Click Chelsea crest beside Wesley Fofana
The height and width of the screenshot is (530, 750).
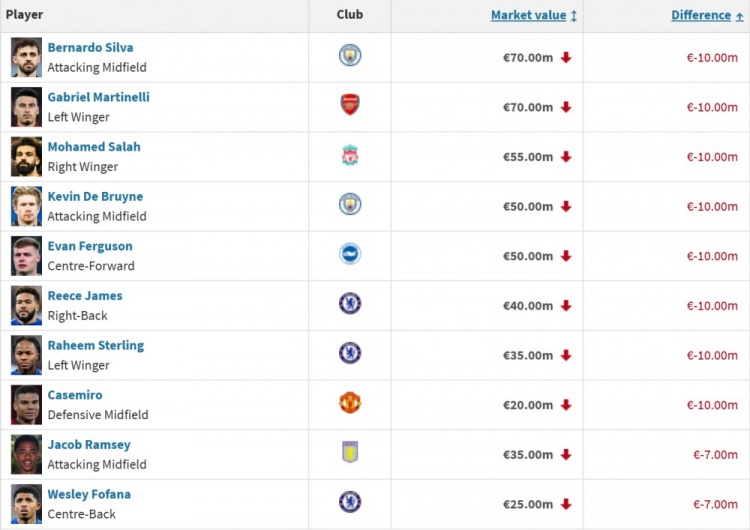[350, 502]
